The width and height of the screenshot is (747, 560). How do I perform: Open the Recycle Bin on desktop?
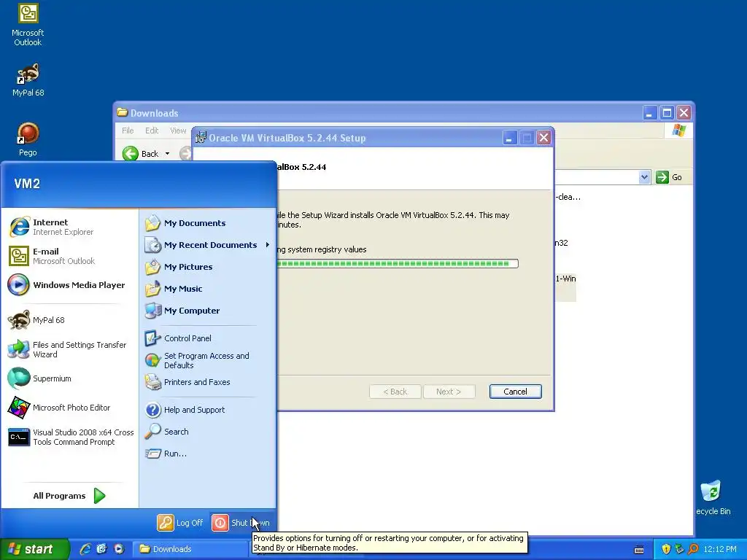pos(712,497)
